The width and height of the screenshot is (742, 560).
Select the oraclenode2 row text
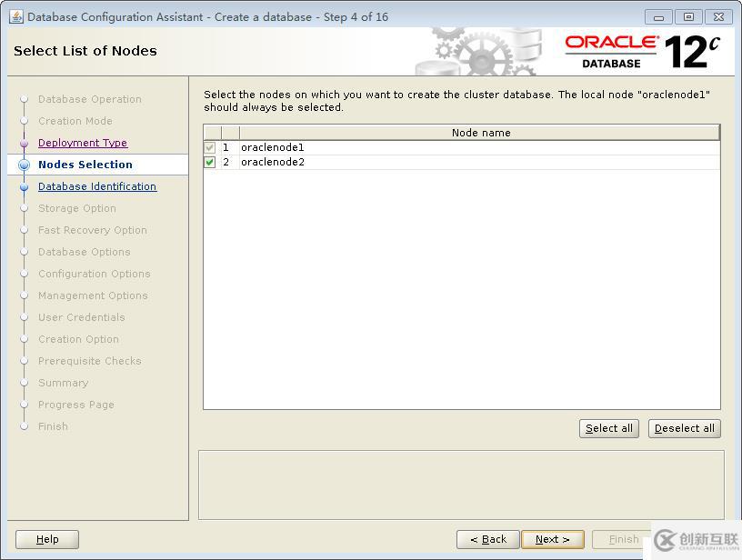[x=273, y=162]
